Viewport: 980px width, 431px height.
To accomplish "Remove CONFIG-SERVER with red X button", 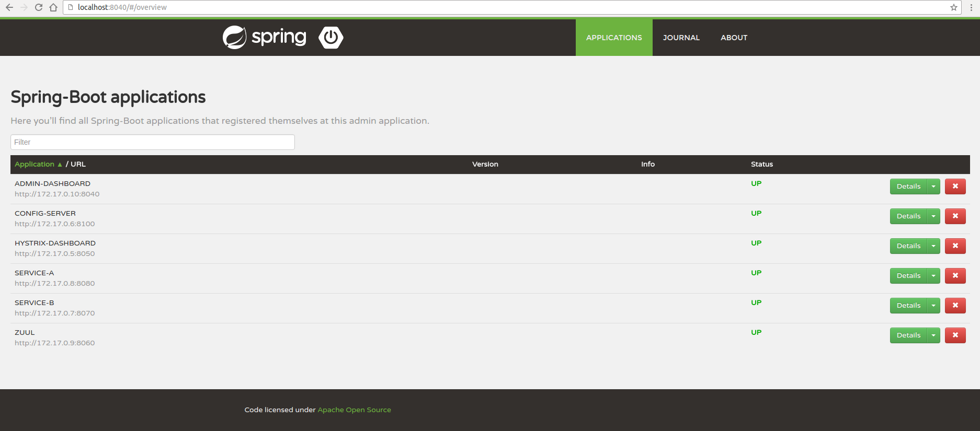I will coord(955,216).
